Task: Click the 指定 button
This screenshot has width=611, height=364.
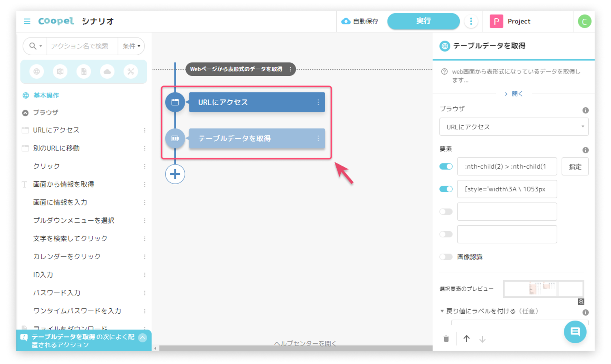Action: pyautogui.click(x=575, y=167)
